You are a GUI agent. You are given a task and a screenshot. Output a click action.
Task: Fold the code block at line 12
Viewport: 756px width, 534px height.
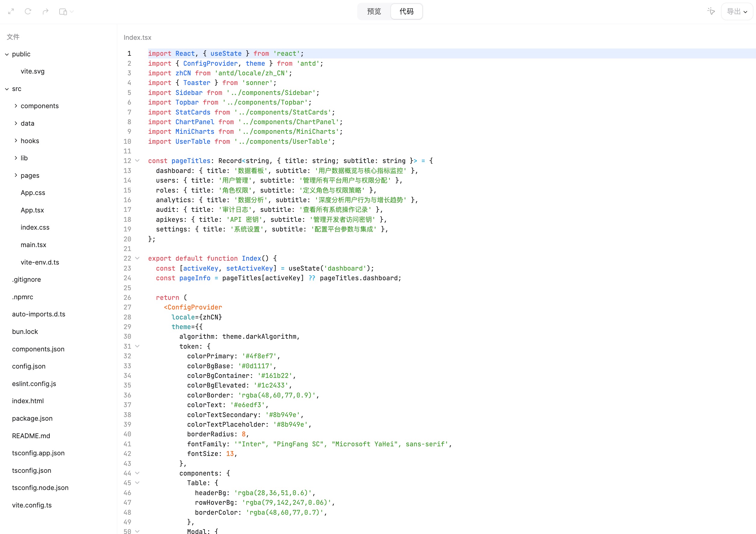tap(137, 161)
